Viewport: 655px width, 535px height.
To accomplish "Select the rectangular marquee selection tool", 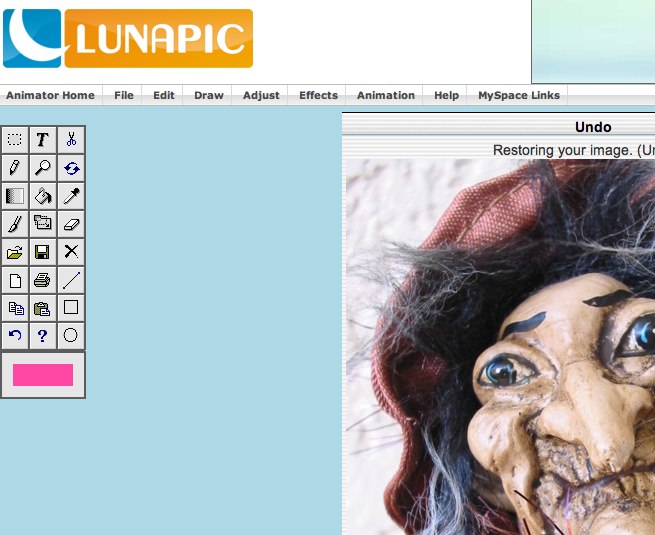I will [x=15, y=139].
